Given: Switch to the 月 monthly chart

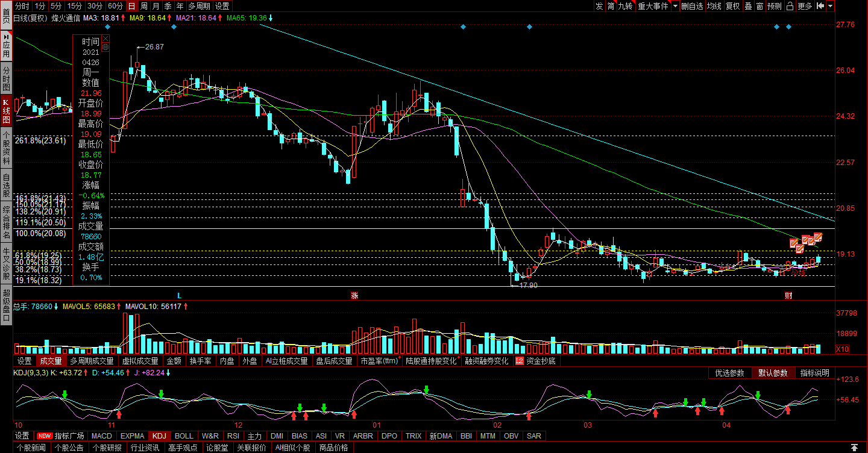Looking at the screenshot, I should click(x=156, y=6).
